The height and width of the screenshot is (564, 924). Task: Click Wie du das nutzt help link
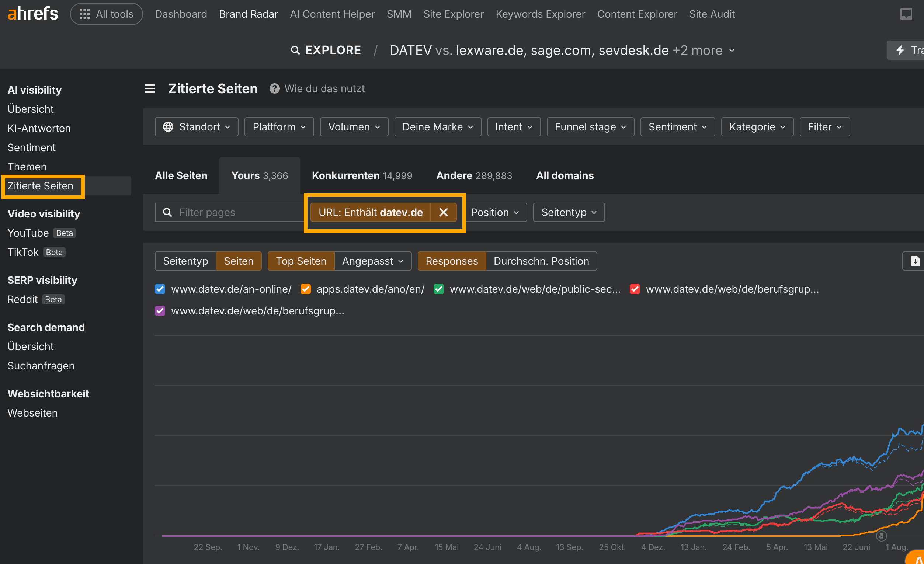click(324, 89)
